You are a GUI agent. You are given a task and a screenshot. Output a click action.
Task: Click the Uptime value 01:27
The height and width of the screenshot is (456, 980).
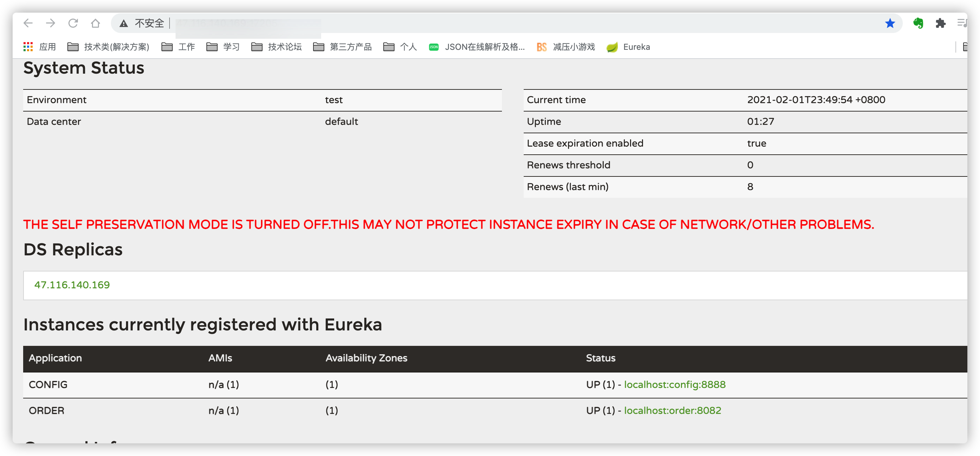[x=761, y=121]
